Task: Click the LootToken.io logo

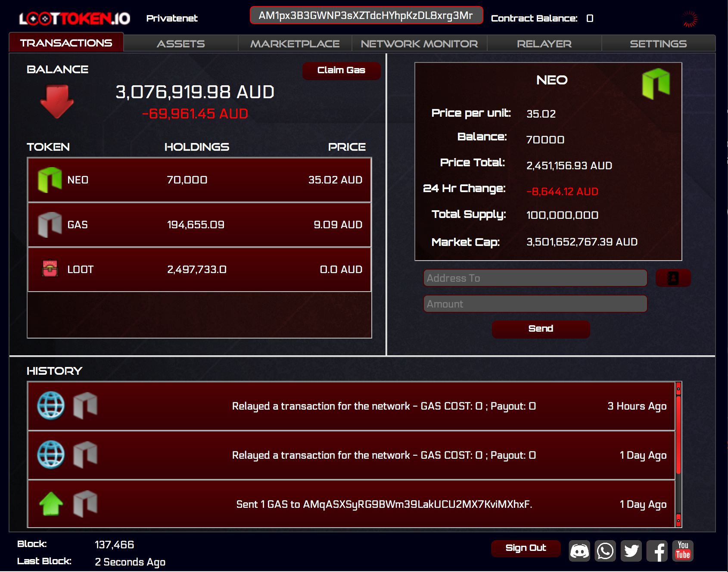Action: coord(75,19)
